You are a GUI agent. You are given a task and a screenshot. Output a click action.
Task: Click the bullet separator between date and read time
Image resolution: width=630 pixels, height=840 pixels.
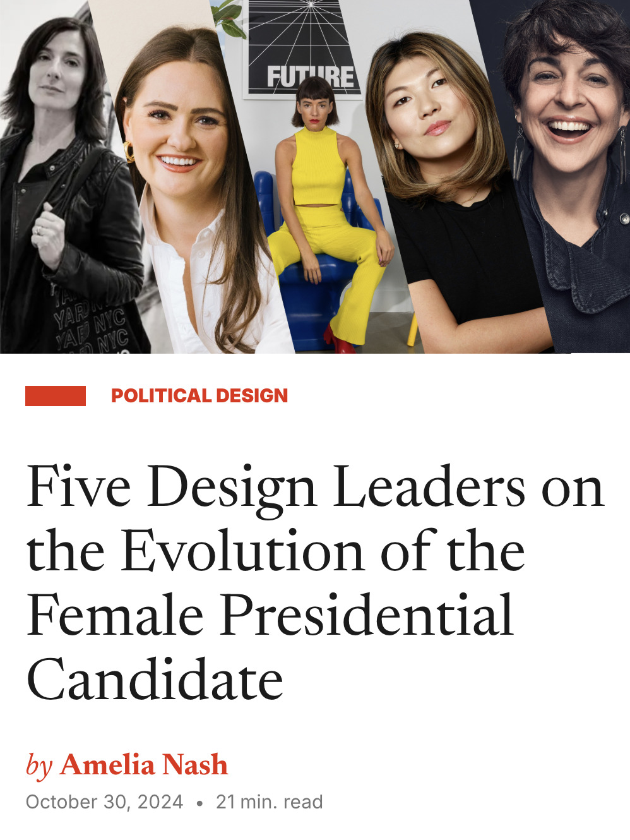(199, 803)
